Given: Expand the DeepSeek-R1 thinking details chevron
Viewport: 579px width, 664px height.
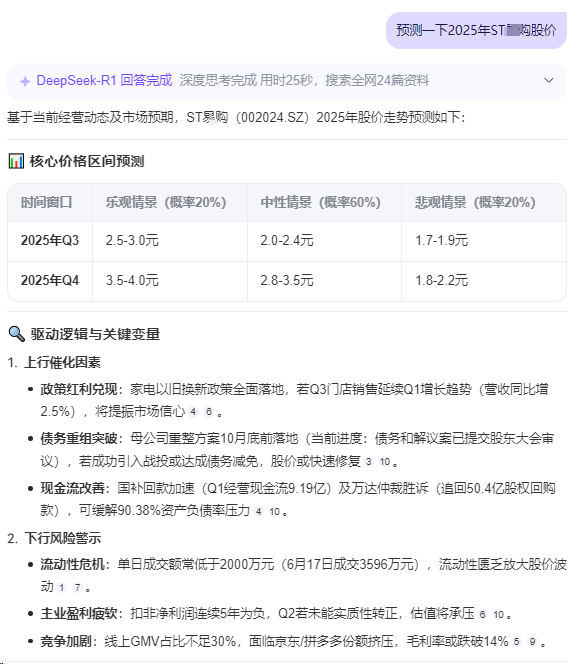Looking at the screenshot, I should (549, 80).
